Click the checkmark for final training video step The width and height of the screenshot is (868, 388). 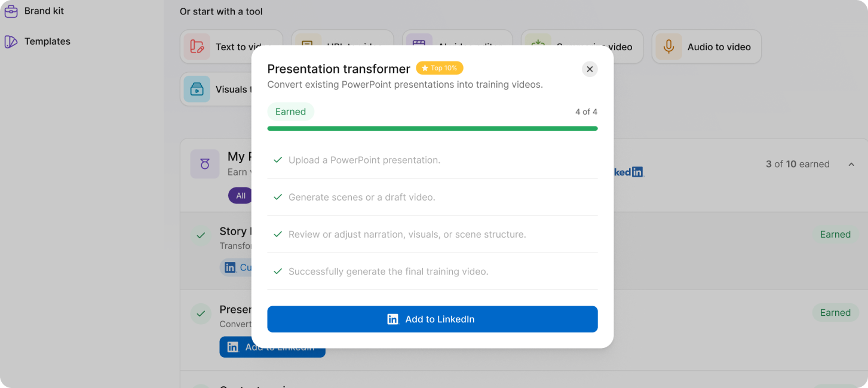coord(278,271)
